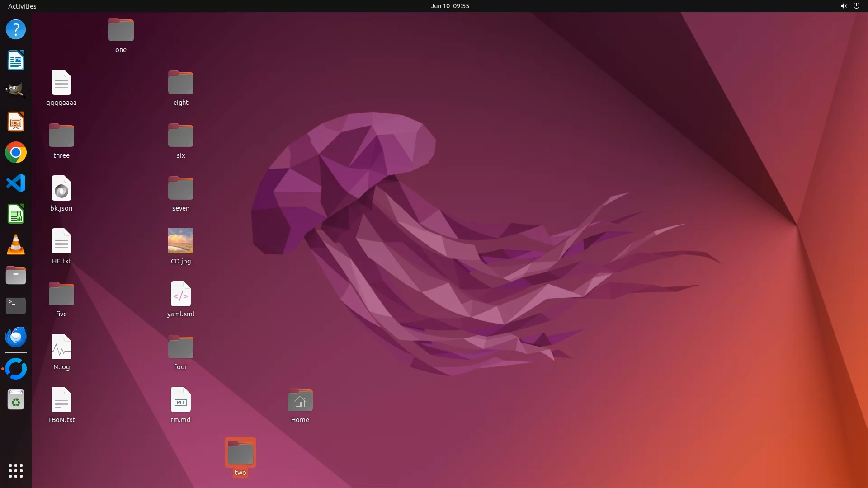Open the Help icon in the dock
This screenshot has height=488, width=868.
(16, 30)
